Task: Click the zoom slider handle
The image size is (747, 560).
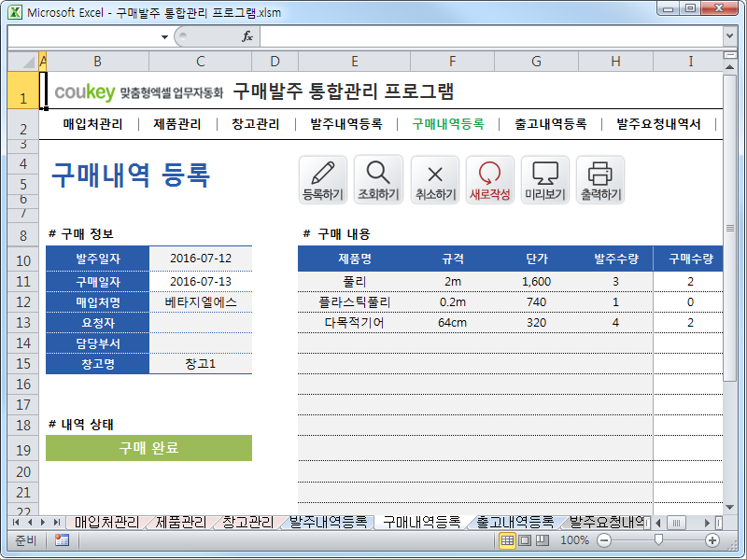Action: (658, 540)
